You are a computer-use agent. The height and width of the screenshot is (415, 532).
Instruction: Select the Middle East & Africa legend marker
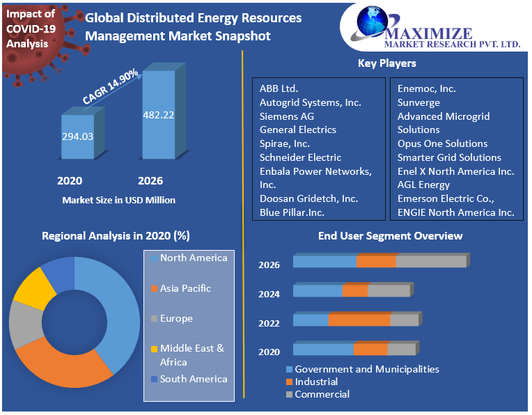[x=154, y=349]
